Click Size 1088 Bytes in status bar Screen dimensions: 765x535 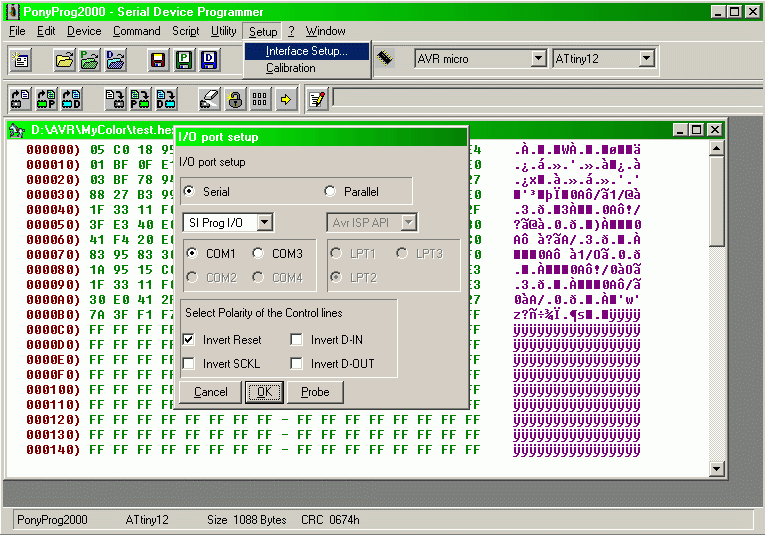click(246, 520)
